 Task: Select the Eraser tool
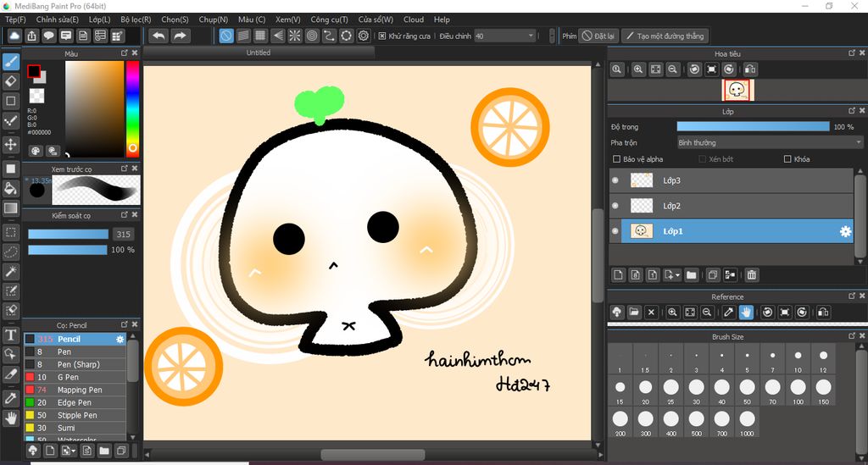11,81
